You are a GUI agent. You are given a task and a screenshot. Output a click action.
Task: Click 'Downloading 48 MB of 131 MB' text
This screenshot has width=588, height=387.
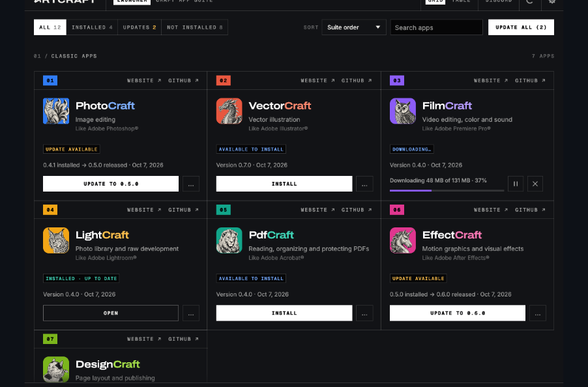click(x=430, y=180)
